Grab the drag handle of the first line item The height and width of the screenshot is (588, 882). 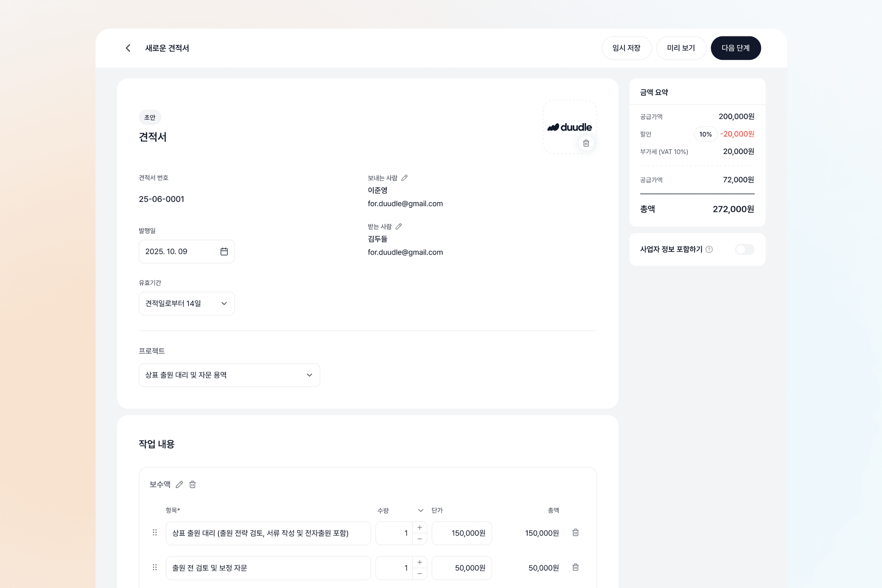155,532
